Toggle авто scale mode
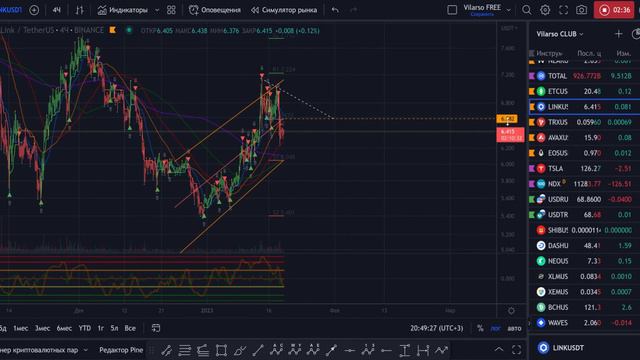 514,328
